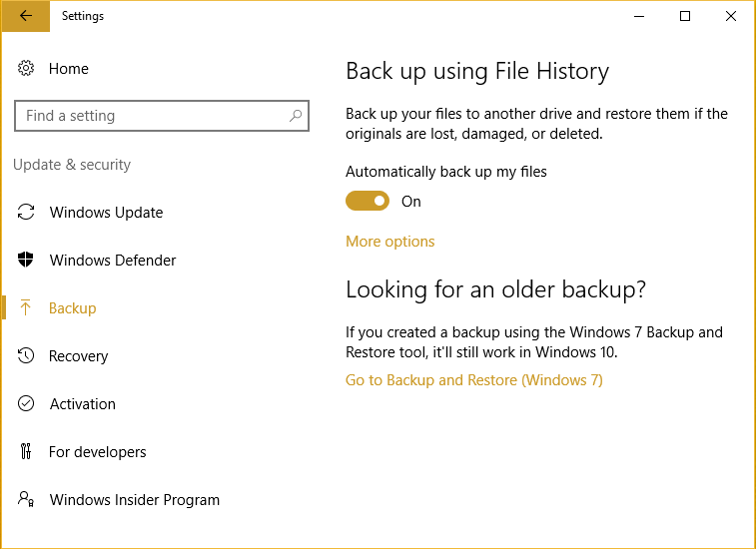Turn off Automatically back up my files
The height and width of the screenshot is (549, 756).
pos(368,201)
